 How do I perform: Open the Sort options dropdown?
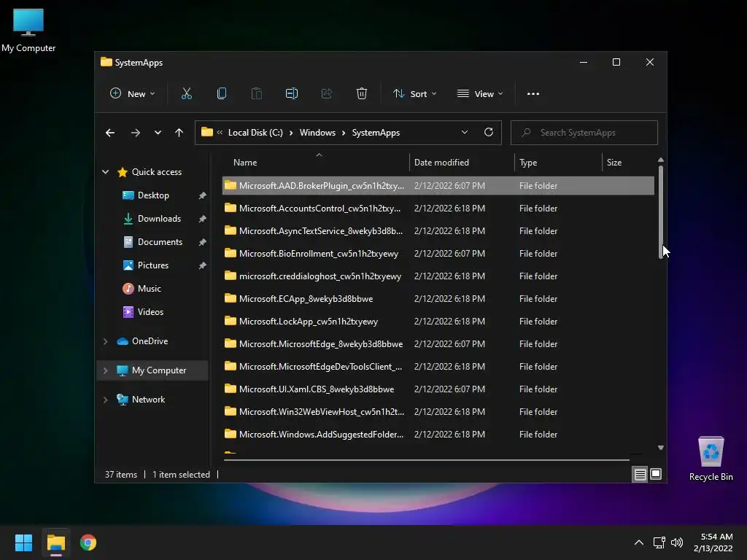tap(414, 94)
